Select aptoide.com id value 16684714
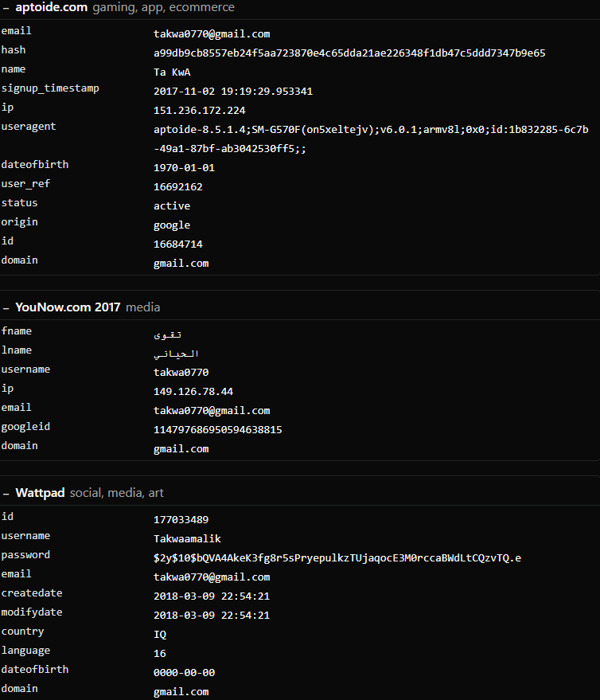Viewport: 600px width, 700px height. tap(178, 244)
